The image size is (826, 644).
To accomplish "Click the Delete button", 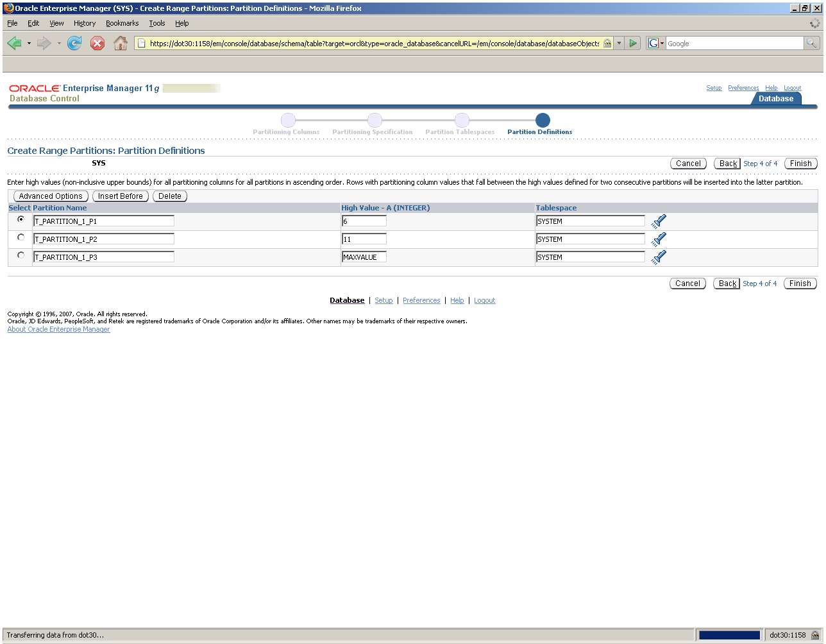I will point(170,196).
